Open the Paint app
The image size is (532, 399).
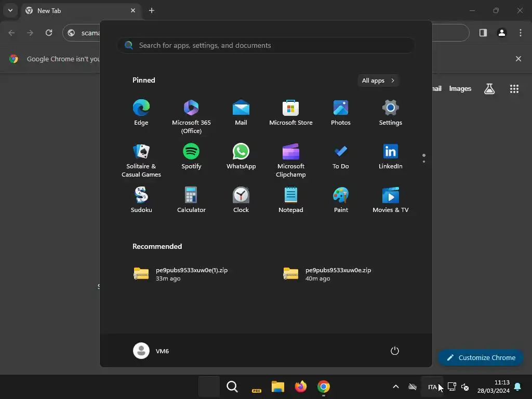[341, 200]
